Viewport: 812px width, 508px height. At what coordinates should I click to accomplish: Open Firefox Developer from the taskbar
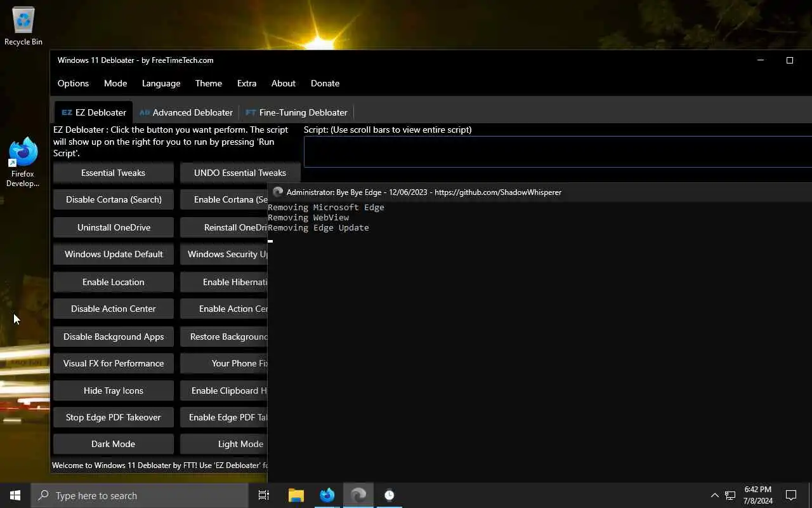[327, 495]
